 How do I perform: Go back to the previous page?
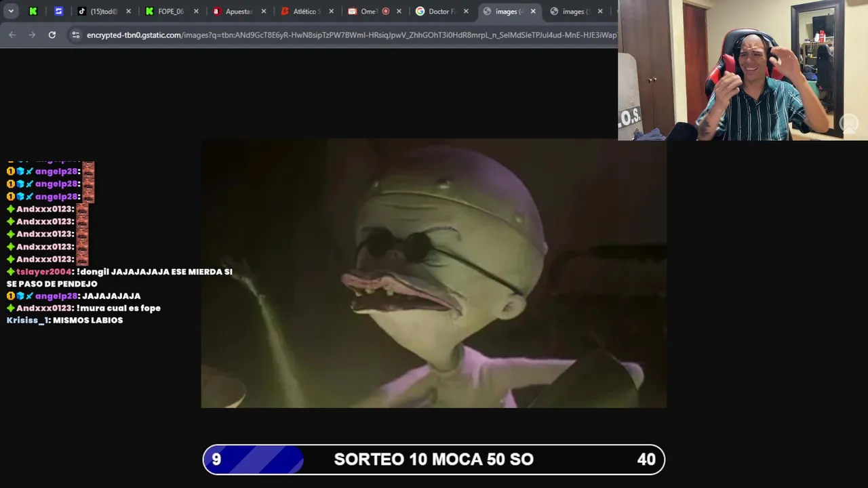click(x=12, y=35)
